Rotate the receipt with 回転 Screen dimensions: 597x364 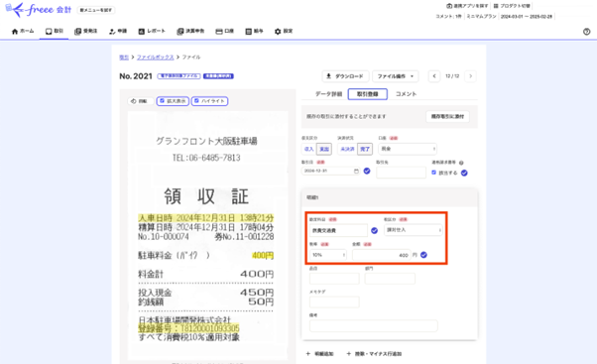point(140,101)
